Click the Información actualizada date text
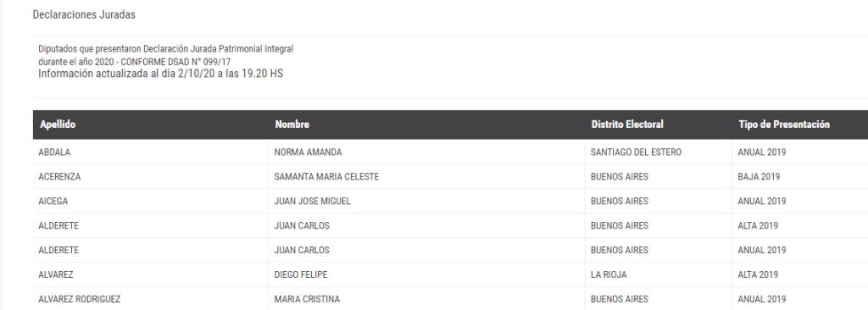 160,74
